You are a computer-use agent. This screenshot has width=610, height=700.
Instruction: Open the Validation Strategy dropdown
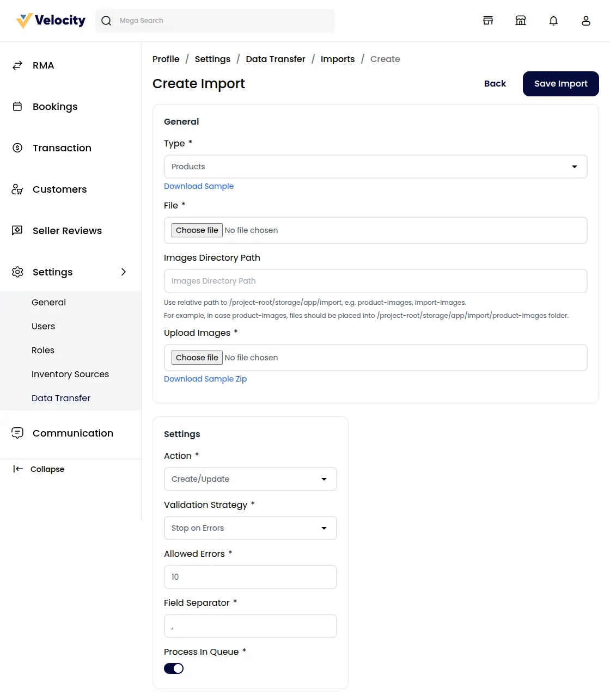(x=250, y=528)
